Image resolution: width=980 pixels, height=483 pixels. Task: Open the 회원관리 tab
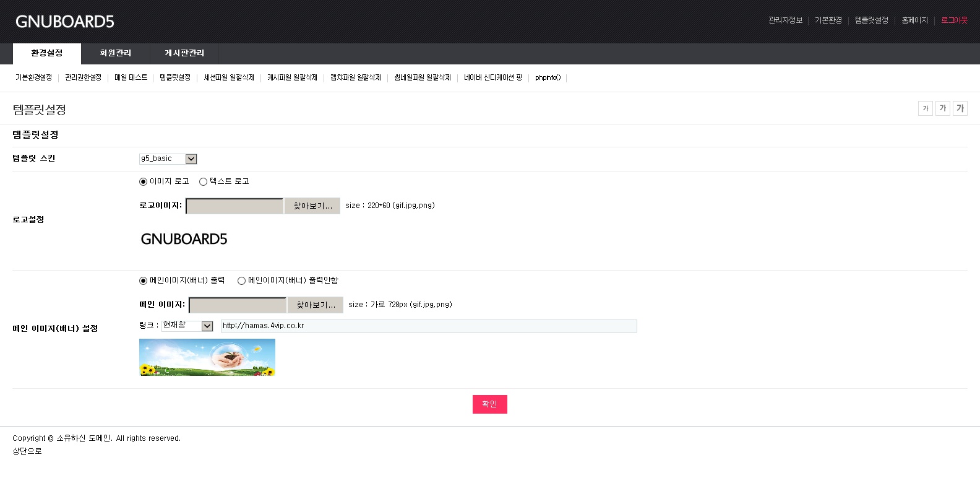pyautogui.click(x=115, y=54)
